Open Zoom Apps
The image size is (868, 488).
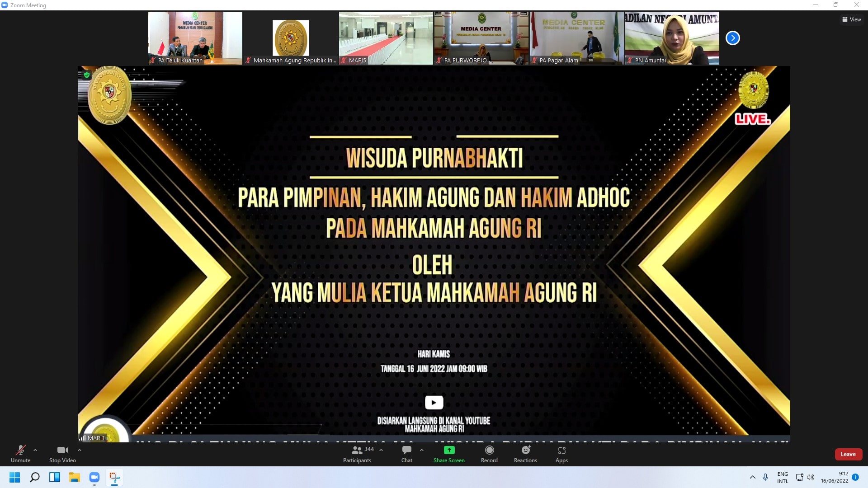click(x=561, y=454)
